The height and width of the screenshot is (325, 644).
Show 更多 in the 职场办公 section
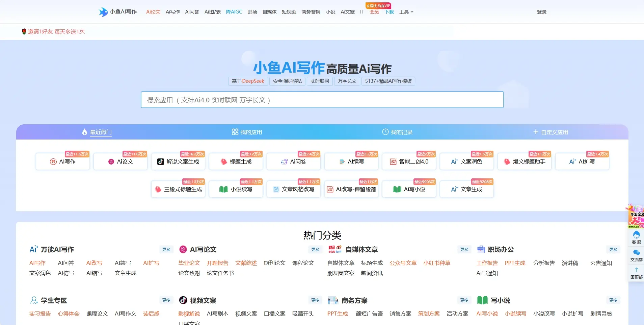[613, 250]
